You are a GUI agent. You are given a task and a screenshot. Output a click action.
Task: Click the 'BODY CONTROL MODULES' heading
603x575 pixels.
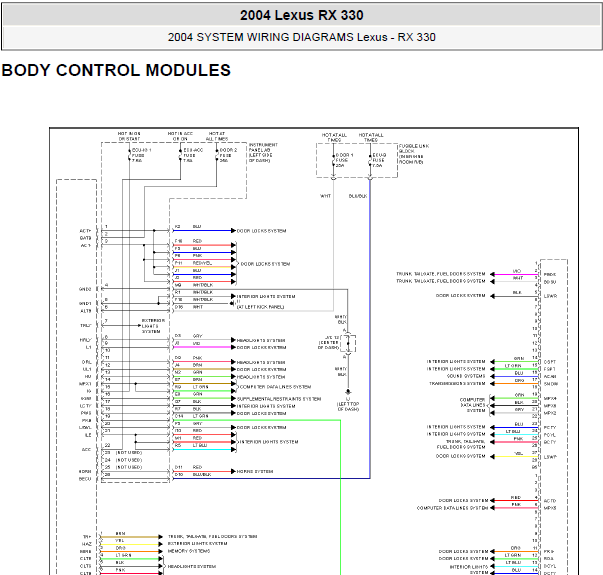pos(116,70)
